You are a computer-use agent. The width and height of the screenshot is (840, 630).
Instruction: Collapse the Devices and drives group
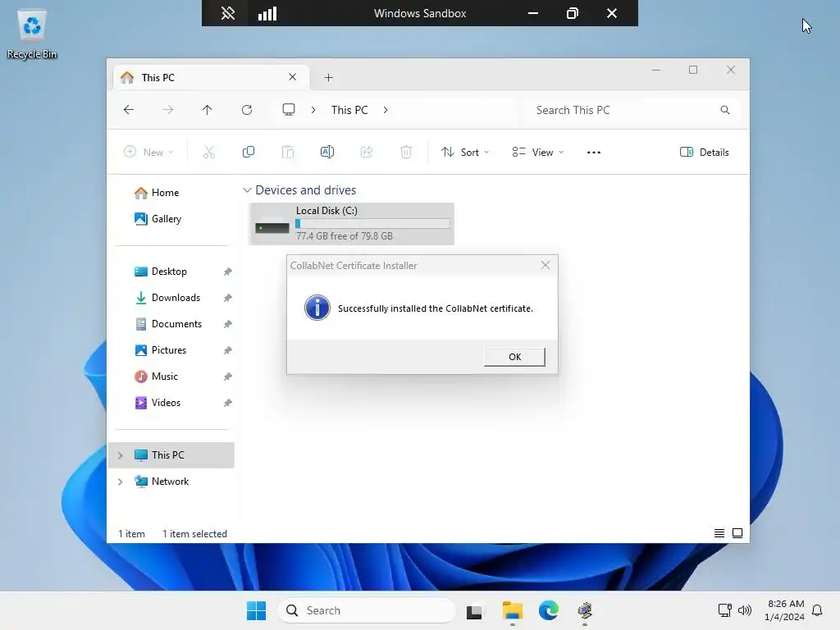coord(247,190)
